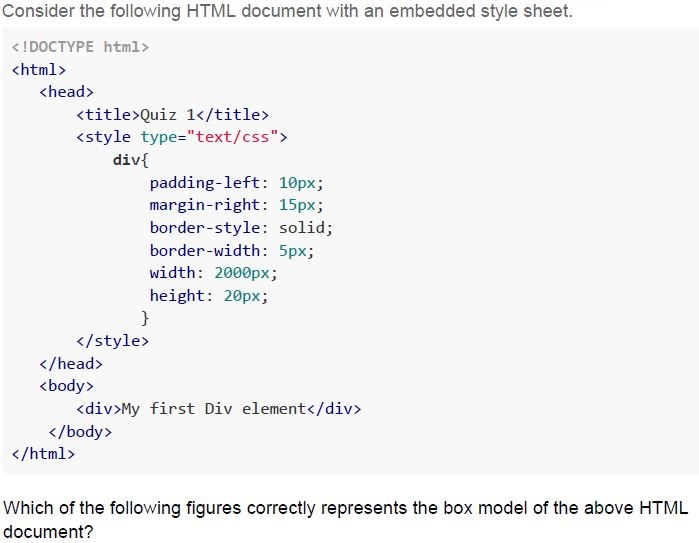Click the title Quiz 1 line

173,115
